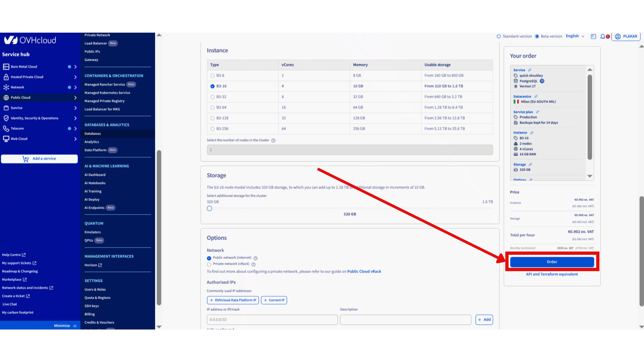Screen dimensions: 644x362
Task: Click the Order button
Action: (x=552, y=262)
